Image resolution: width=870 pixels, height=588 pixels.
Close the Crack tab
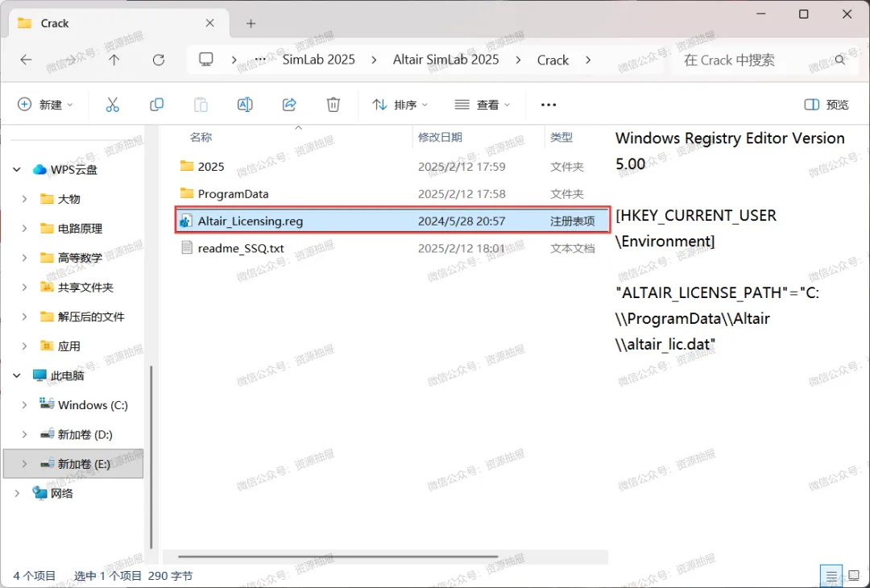pyautogui.click(x=209, y=23)
